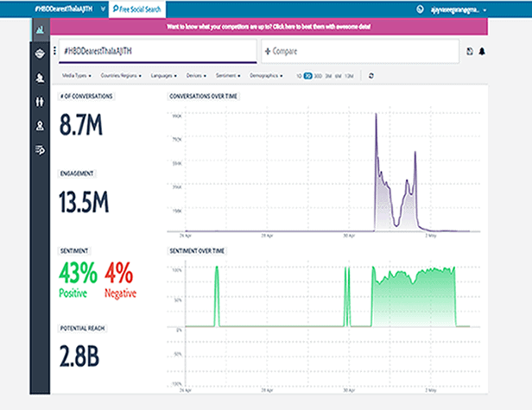
Task: Click the export report icon beside Compare
Action: (469, 52)
